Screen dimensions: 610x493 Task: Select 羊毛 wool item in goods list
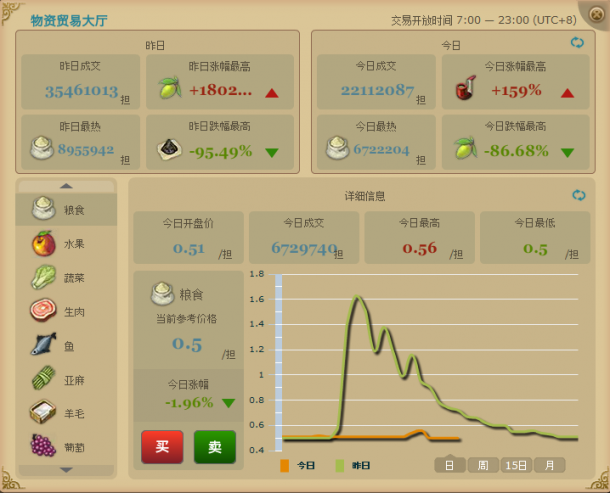pos(66,413)
